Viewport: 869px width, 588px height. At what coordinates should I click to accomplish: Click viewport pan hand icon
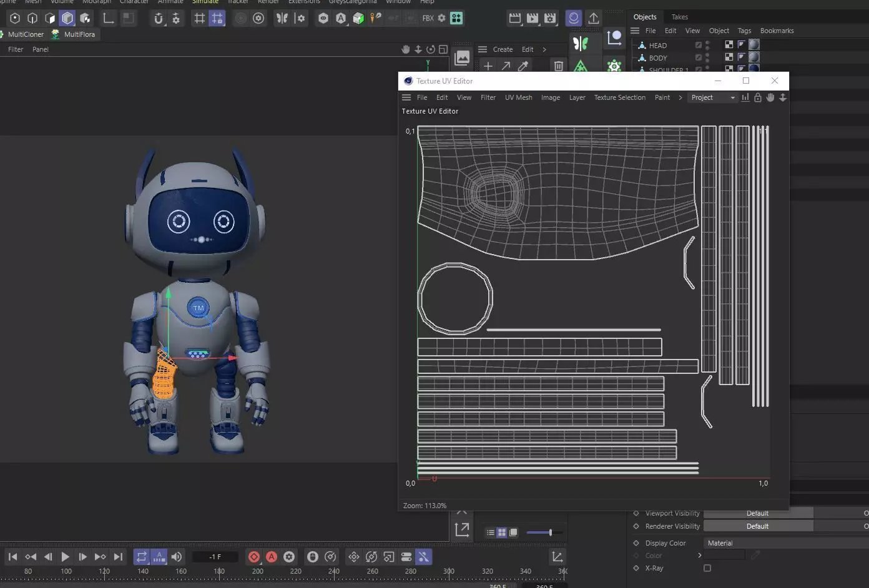tap(406, 49)
